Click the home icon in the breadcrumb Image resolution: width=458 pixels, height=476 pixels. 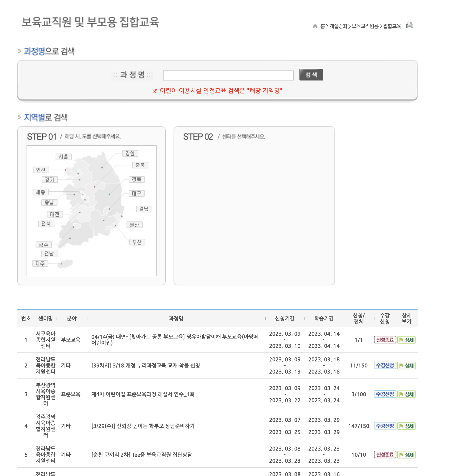click(x=315, y=26)
